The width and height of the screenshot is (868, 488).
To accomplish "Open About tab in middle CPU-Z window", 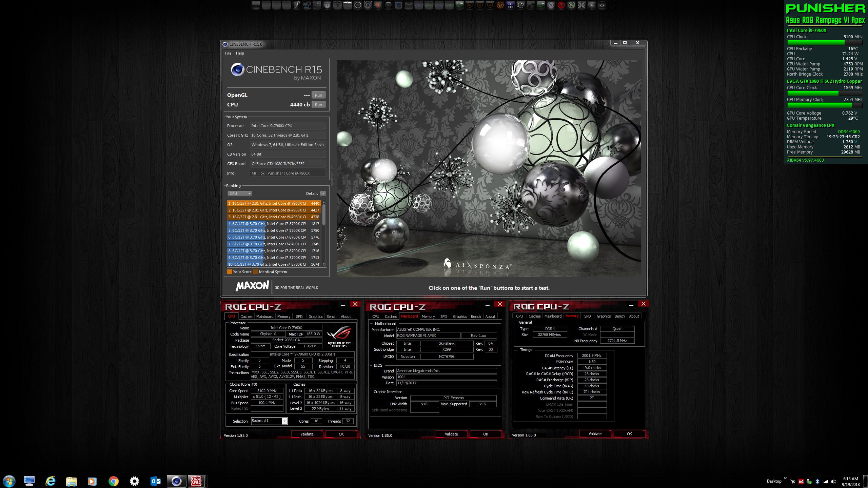I will tap(490, 317).
